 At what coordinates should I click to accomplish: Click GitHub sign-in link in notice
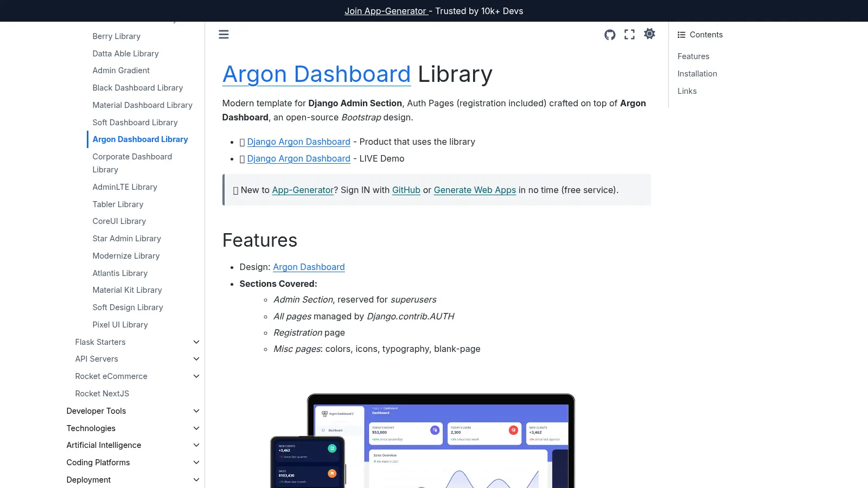pos(406,190)
